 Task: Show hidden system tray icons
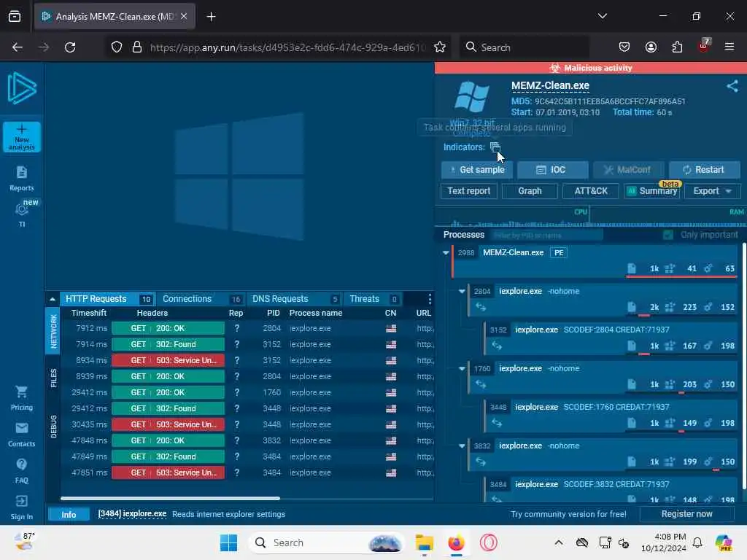click(559, 542)
